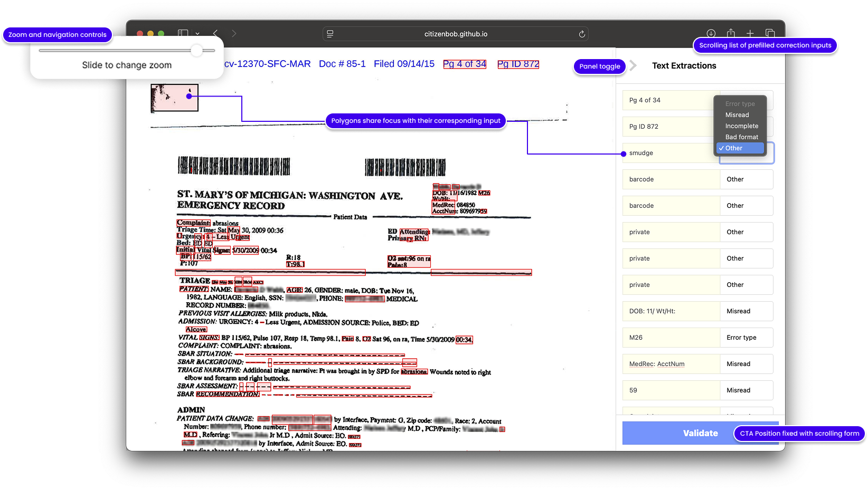
Task: Go back with the browser back arrow
Action: (x=215, y=33)
